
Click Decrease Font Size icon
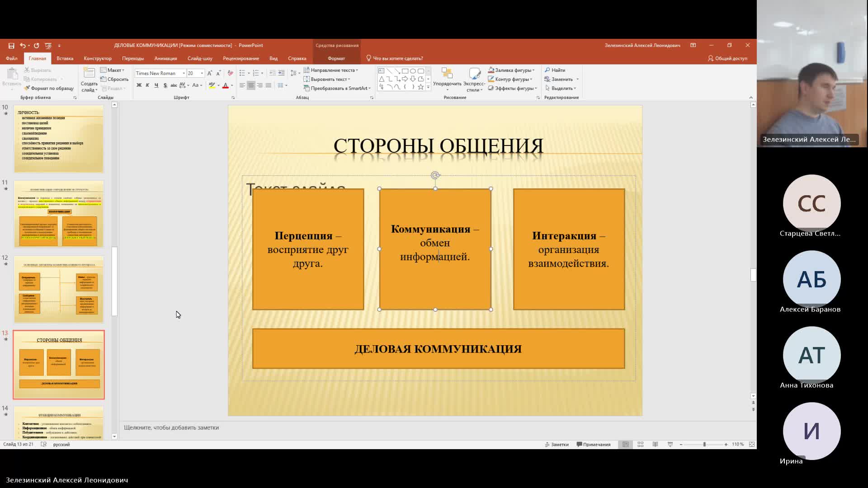point(218,73)
